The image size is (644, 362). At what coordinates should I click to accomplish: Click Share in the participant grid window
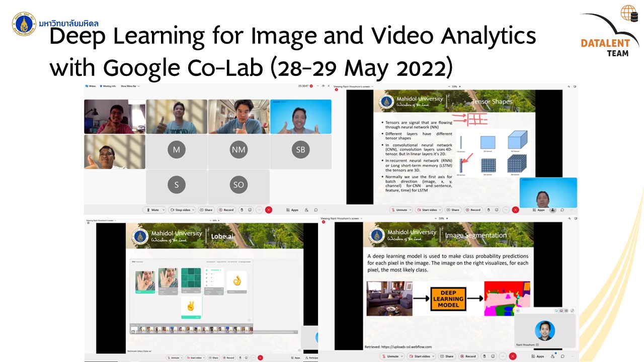[206, 210]
